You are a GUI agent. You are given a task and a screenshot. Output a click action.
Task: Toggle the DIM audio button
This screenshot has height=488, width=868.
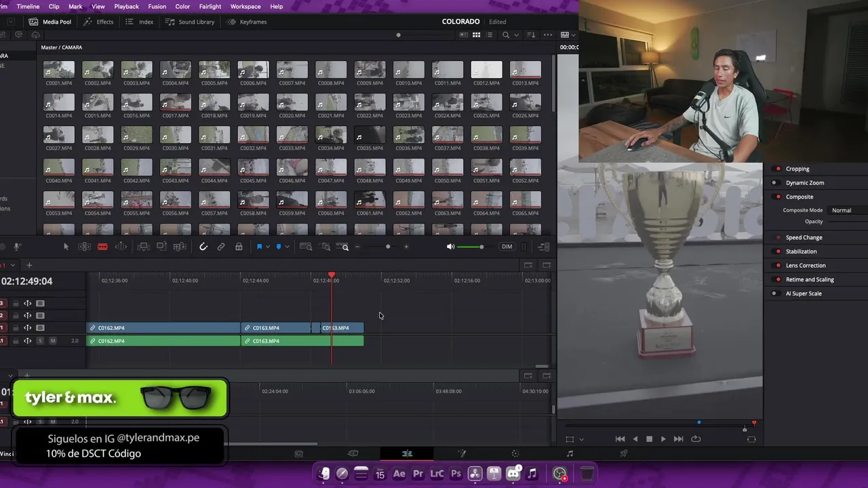(x=507, y=247)
